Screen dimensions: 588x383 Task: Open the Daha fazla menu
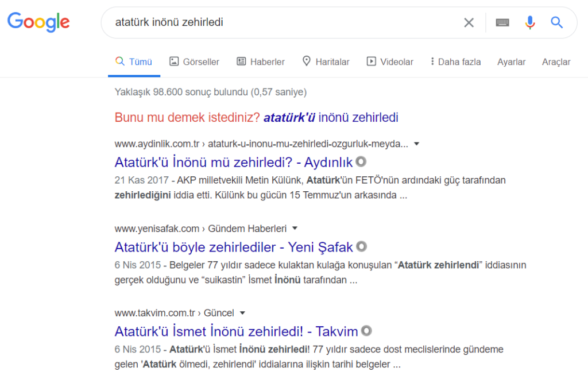455,62
